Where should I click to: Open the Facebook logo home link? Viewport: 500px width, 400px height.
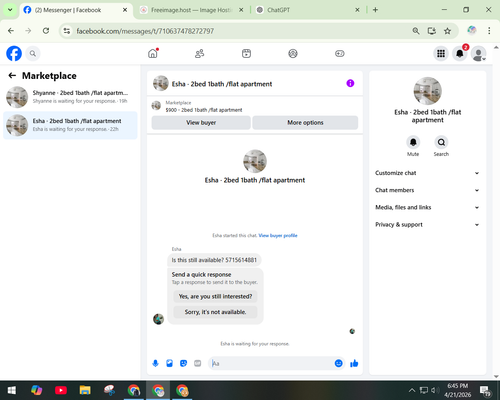14,53
